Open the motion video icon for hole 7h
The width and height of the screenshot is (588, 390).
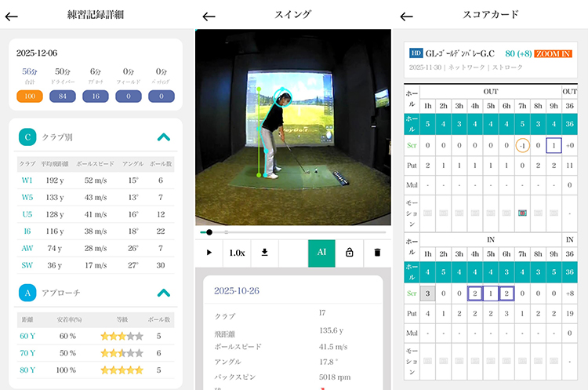pos(521,213)
